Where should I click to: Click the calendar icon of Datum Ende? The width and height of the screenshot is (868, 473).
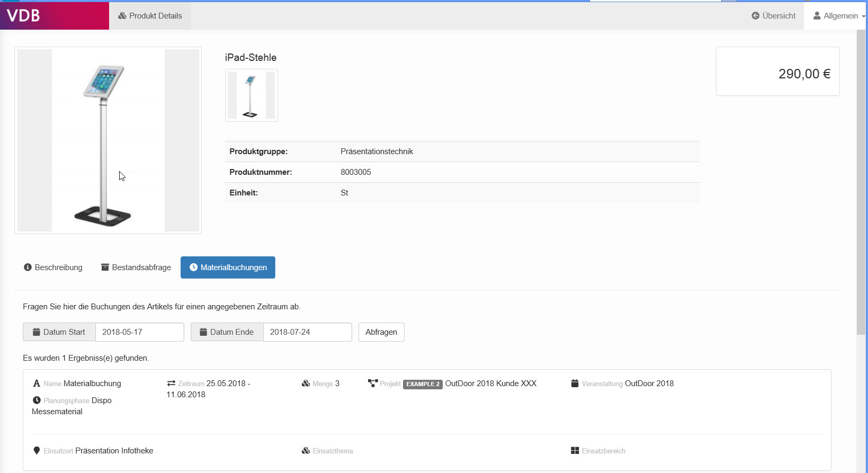click(203, 332)
